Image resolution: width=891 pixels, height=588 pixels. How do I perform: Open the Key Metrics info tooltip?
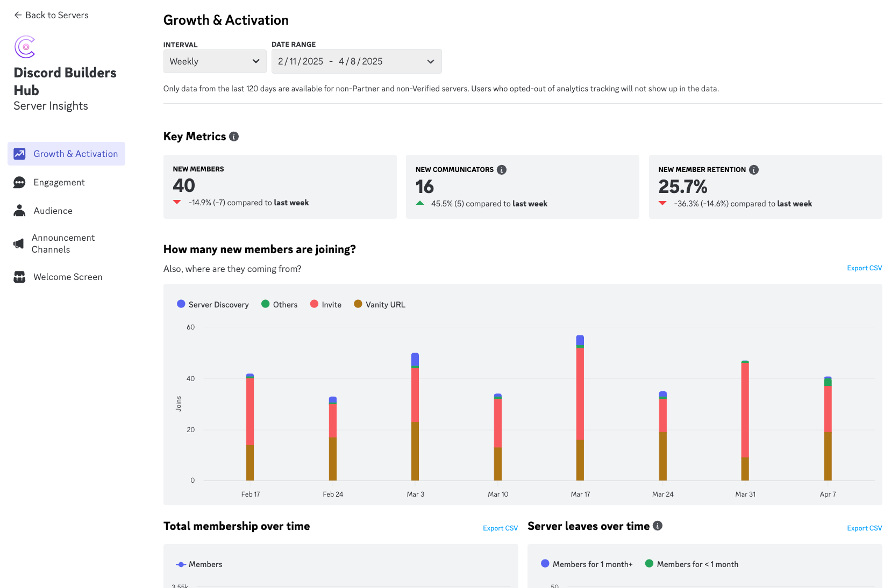point(233,136)
